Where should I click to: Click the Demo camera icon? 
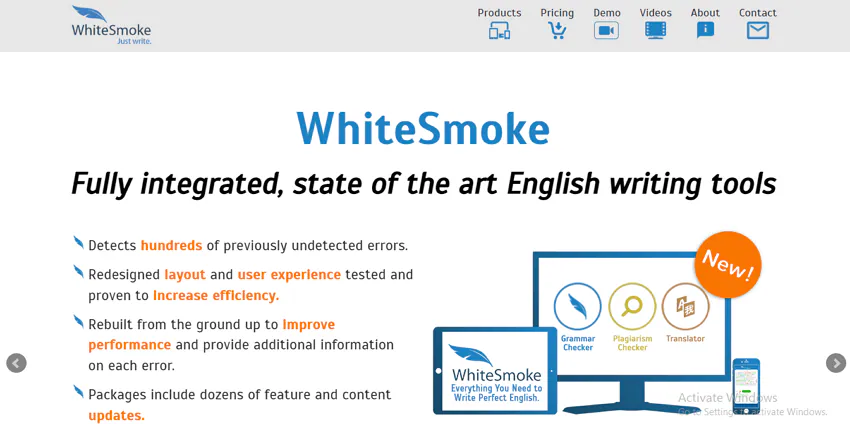[606, 30]
